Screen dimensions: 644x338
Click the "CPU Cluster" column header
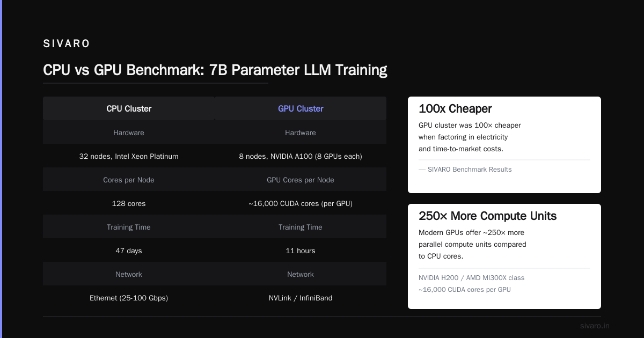(129, 108)
